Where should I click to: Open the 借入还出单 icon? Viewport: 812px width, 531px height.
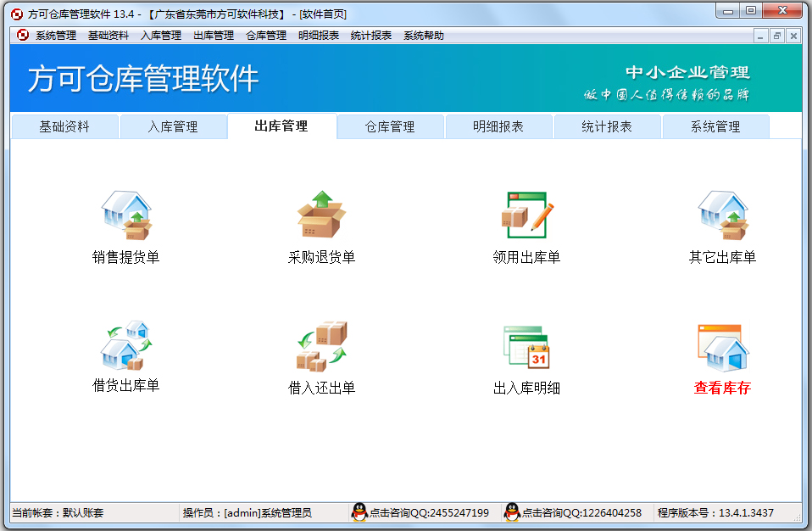pyautogui.click(x=321, y=346)
